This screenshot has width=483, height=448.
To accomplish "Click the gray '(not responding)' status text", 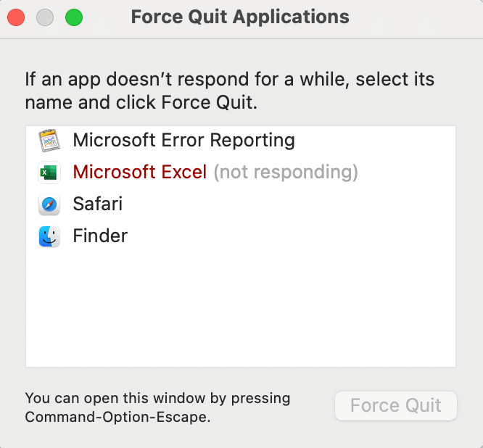I will 286,172.
